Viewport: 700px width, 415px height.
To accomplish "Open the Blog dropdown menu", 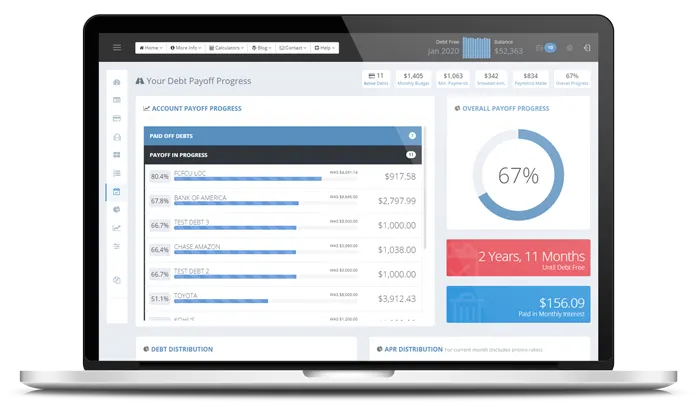I will pyautogui.click(x=262, y=48).
